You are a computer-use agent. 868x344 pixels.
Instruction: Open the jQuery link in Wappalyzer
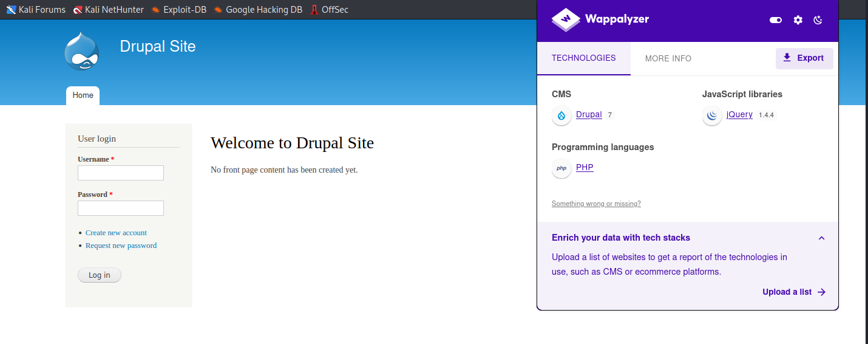(739, 114)
